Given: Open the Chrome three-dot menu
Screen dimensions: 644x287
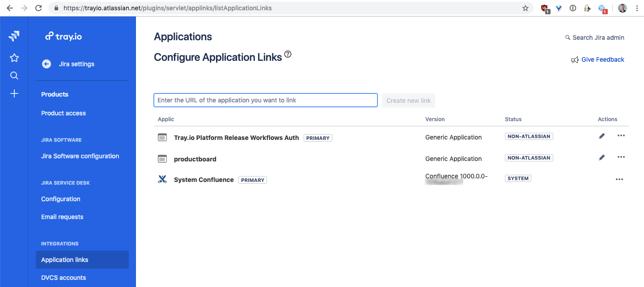Looking at the screenshot, I should click(x=637, y=8).
